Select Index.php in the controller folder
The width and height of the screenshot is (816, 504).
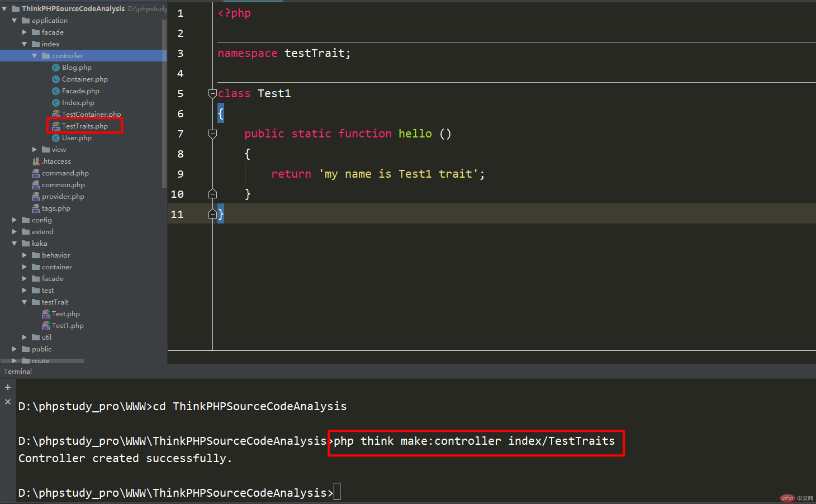78,103
